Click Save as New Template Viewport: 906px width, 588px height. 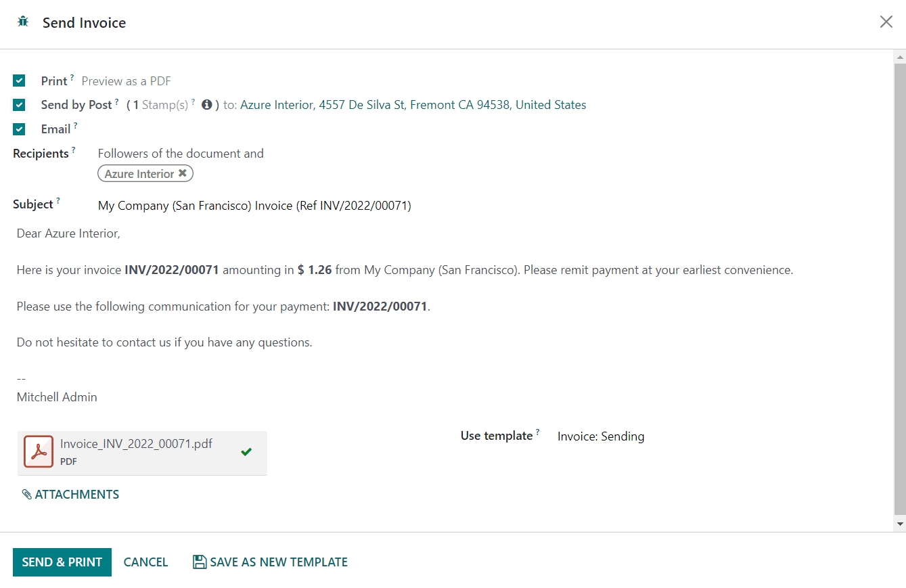click(x=278, y=562)
